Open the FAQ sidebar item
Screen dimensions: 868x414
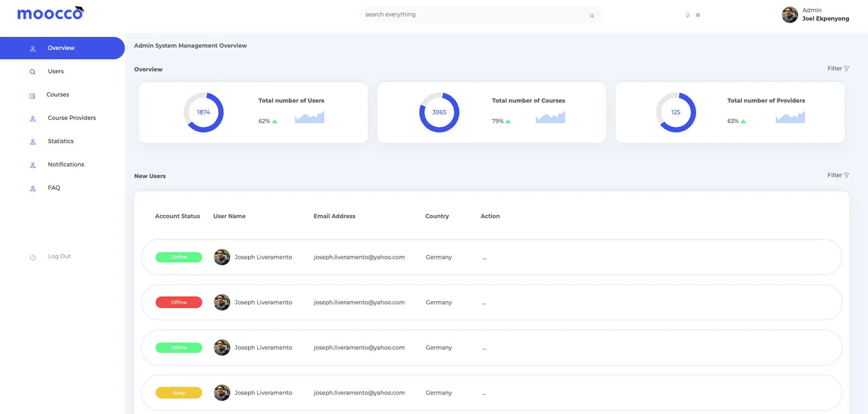[54, 188]
